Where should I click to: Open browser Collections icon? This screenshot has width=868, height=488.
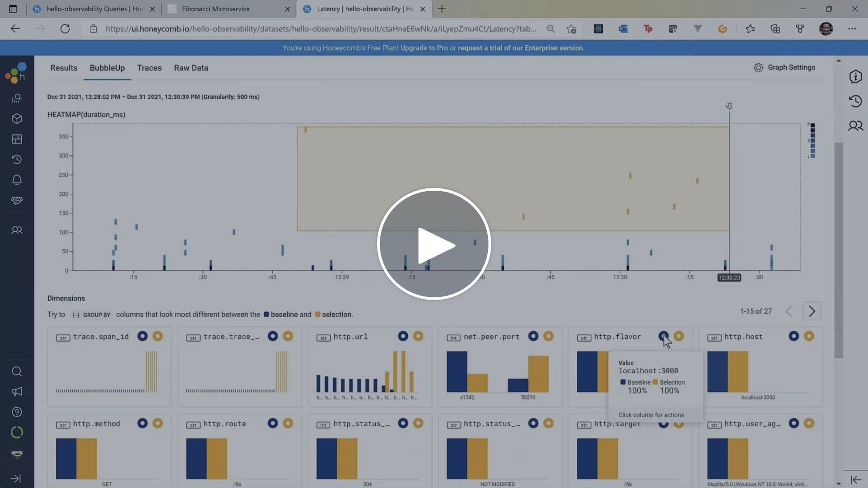point(775,29)
